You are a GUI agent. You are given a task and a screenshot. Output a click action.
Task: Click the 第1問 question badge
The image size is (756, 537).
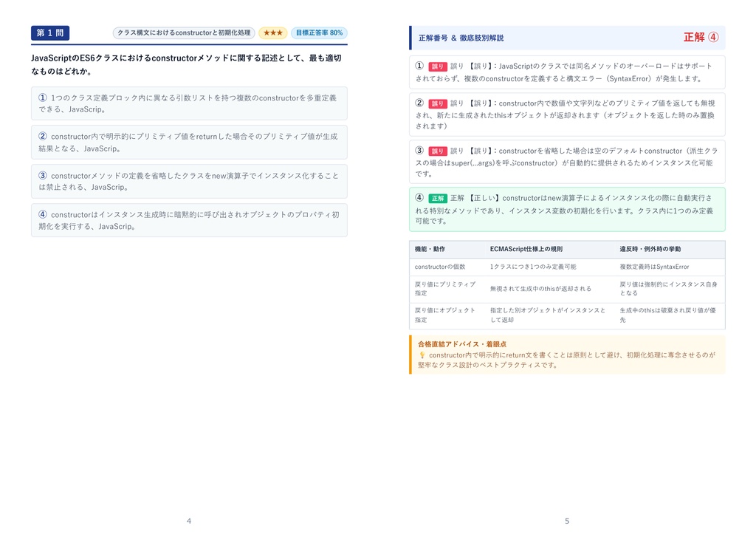tap(50, 33)
